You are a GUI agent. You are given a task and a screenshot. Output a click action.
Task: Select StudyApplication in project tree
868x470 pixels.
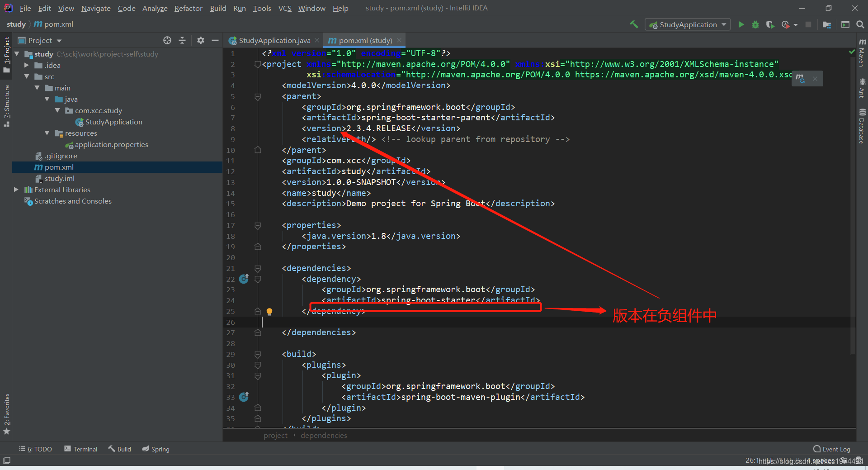coord(113,122)
